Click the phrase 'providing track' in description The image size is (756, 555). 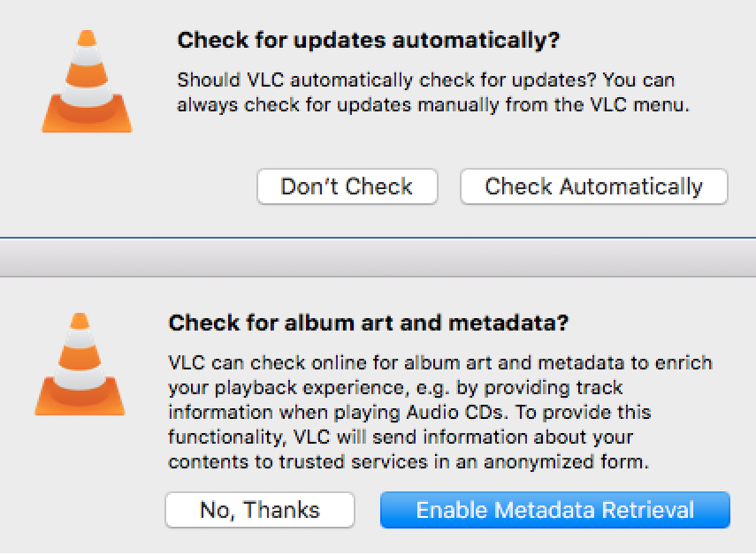click(x=553, y=388)
